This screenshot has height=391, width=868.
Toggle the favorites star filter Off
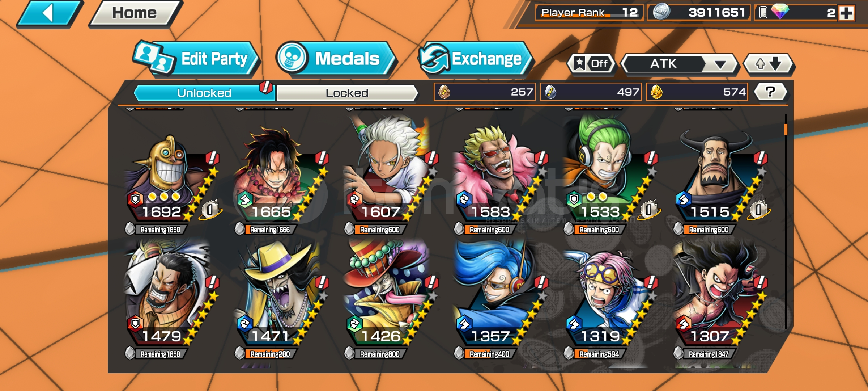pyautogui.click(x=591, y=64)
